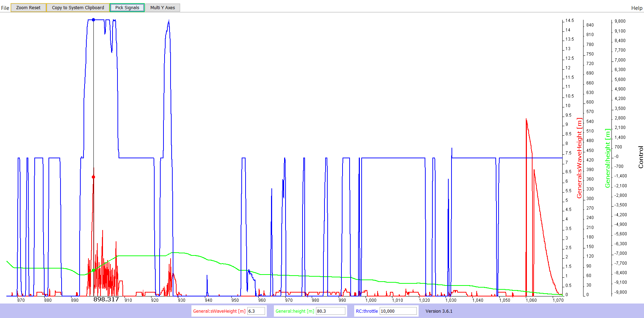Image resolution: width=644 pixels, height=318 pixels.
Task: Click the rotated General:height [m] axis title
Action: tap(608, 158)
